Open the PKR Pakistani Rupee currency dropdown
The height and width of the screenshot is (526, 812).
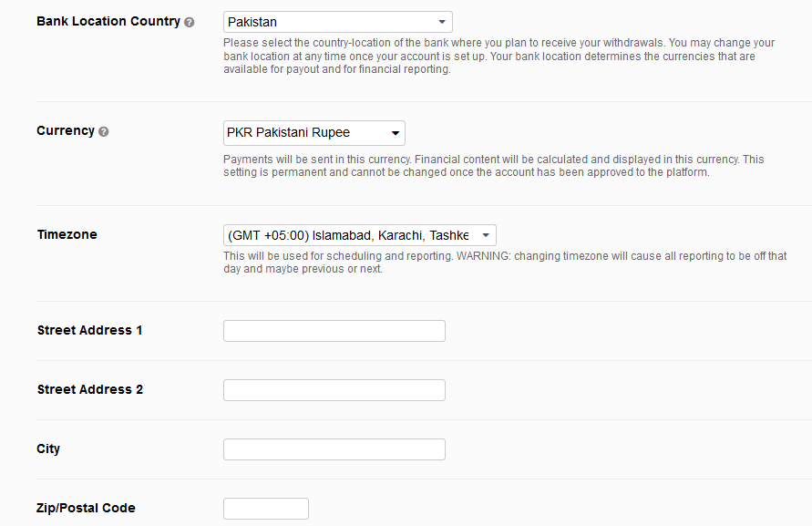click(313, 133)
